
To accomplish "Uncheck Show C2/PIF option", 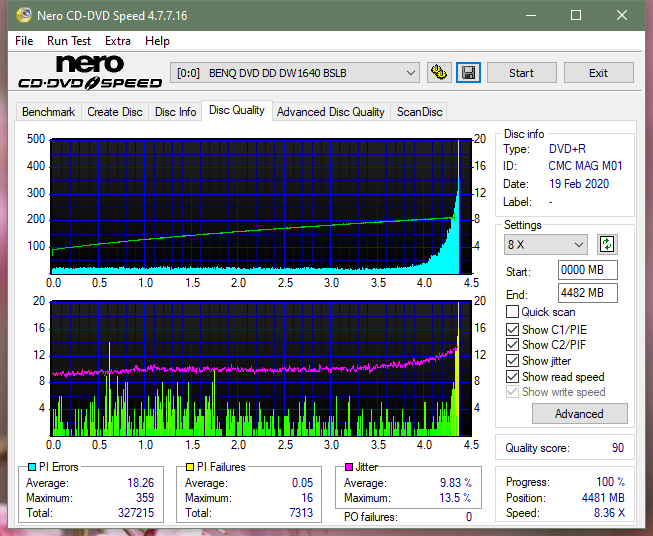I will pyautogui.click(x=512, y=345).
